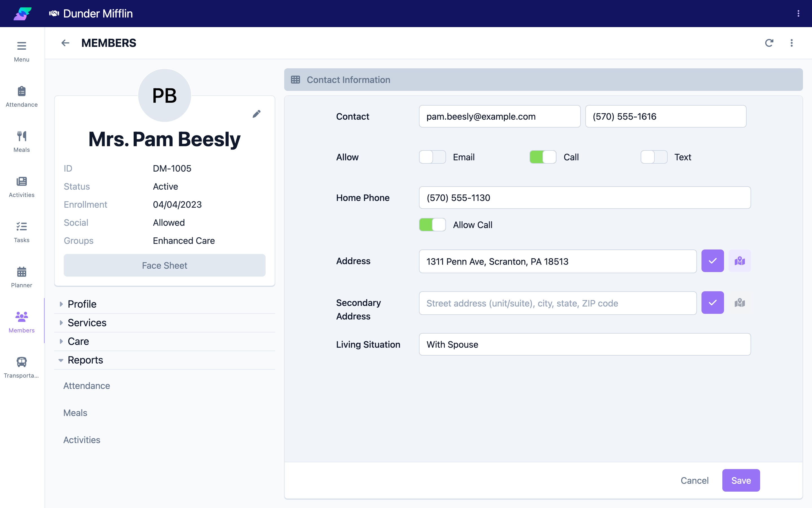This screenshot has width=812, height=508.
Task: Click the Save button
Action: (x=741, y=480)
